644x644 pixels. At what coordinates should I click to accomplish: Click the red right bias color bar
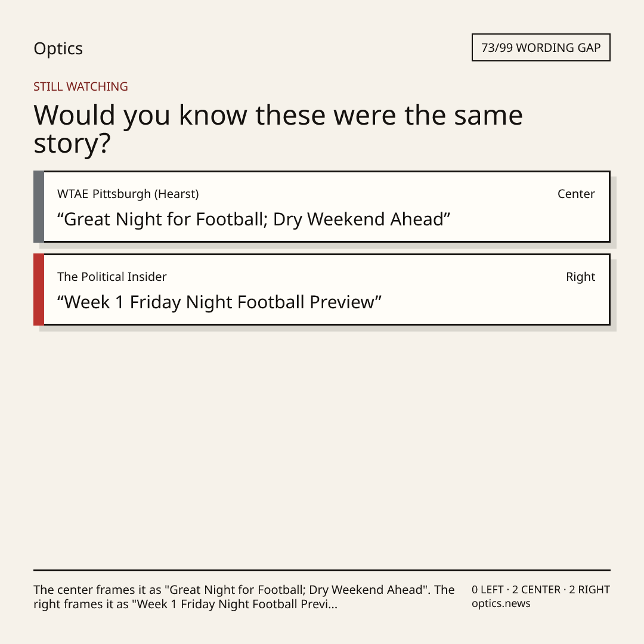(x=39, y=290)
